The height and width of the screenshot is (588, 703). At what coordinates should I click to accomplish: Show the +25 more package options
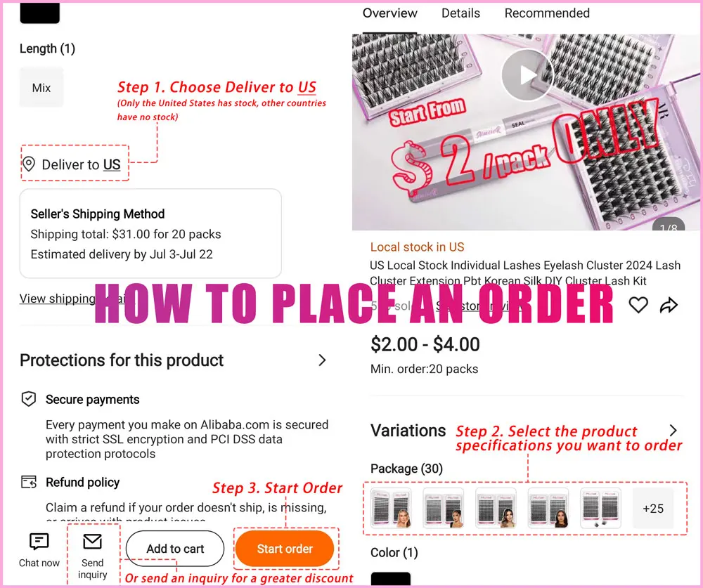652,509
